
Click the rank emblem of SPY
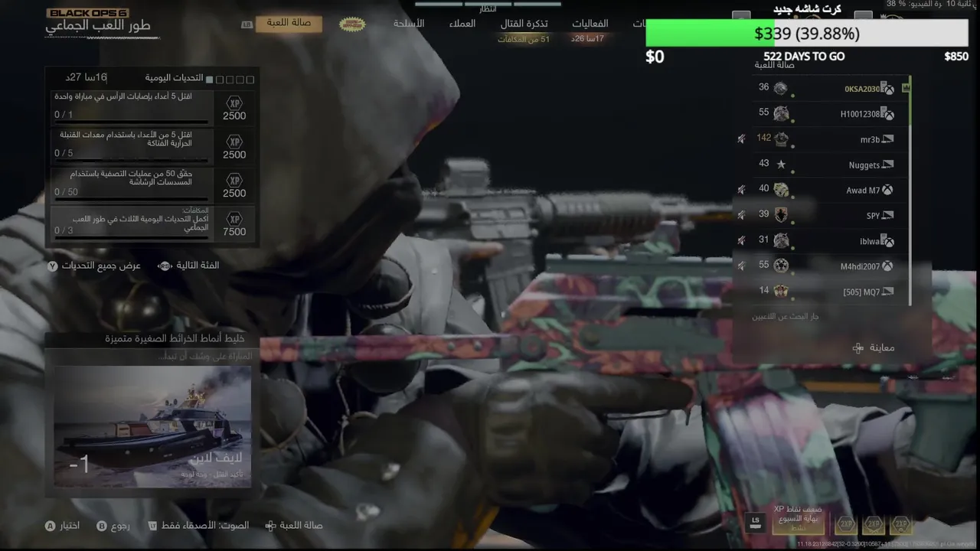(x=781, y=214)
